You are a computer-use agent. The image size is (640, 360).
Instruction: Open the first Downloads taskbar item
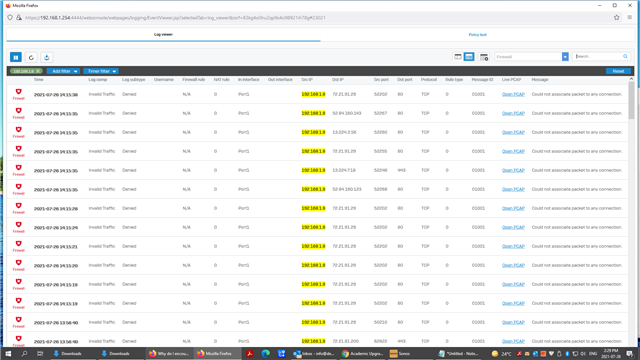pos(68,353)
